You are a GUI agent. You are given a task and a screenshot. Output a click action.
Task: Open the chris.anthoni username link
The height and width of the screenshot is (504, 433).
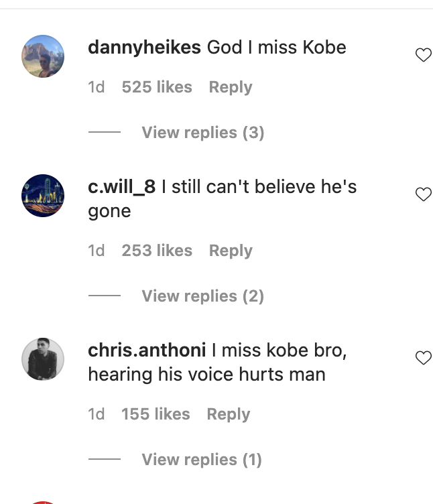(147, 351)
